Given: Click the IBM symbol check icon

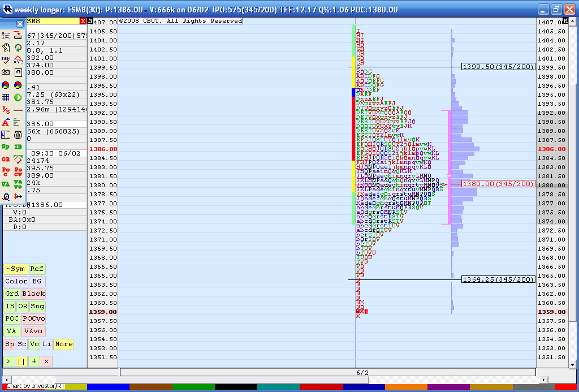Looking at the screenshot, I should click(6, 60).
